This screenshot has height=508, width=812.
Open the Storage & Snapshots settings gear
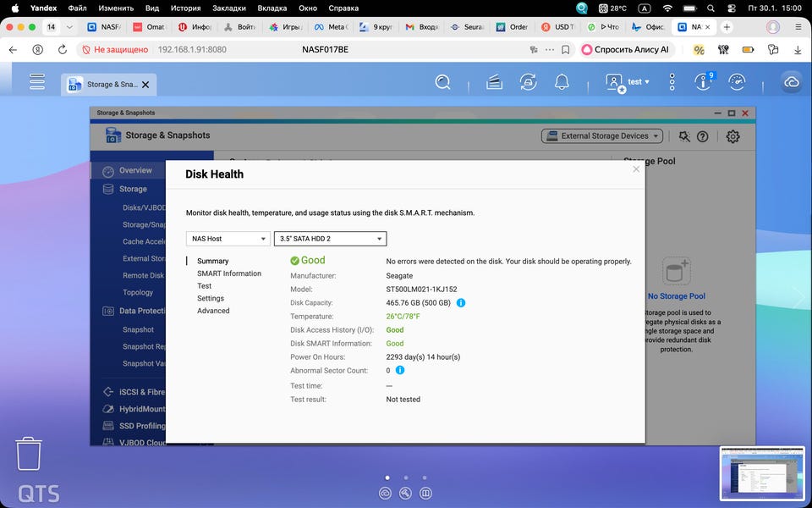[x=732, y=136]
